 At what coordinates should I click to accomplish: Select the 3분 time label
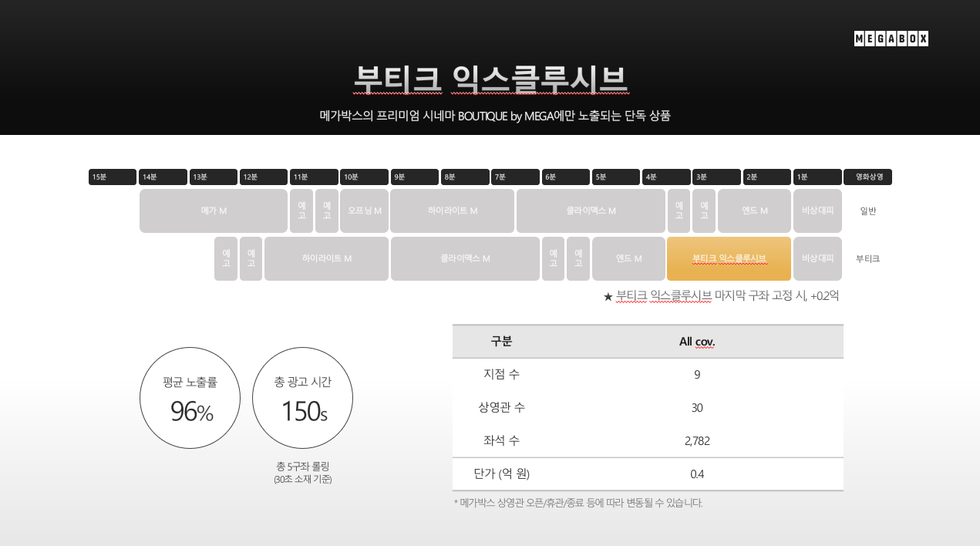pos(716,177)
